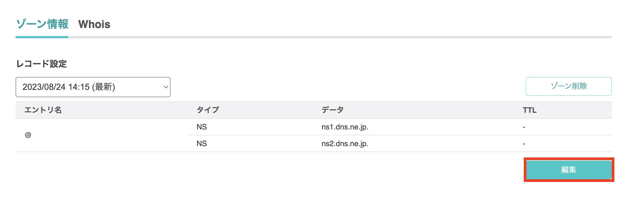Select the NS type in the ns2 row

pos(202,144)
